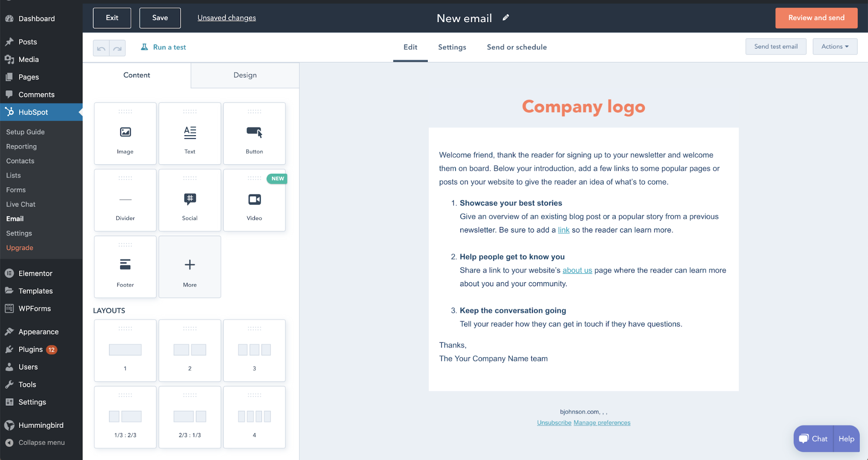Select the Image content block

pyautogui.click(x=125, y=133)
